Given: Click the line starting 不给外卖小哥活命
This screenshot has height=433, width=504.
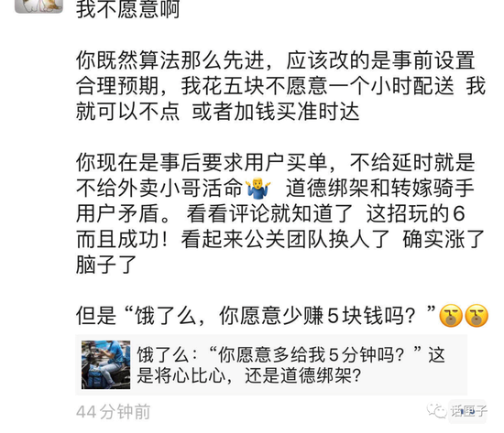Looking at the screenshot, I should coord(276,188).
